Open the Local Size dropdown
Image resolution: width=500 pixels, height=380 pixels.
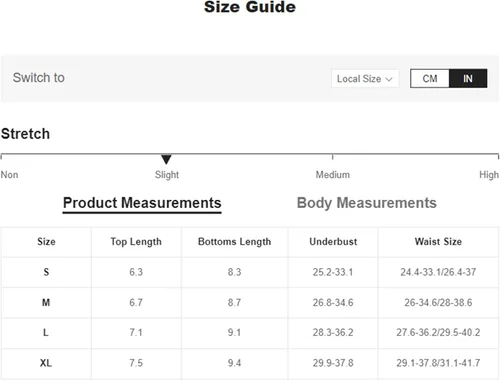[x=365, y=79]
